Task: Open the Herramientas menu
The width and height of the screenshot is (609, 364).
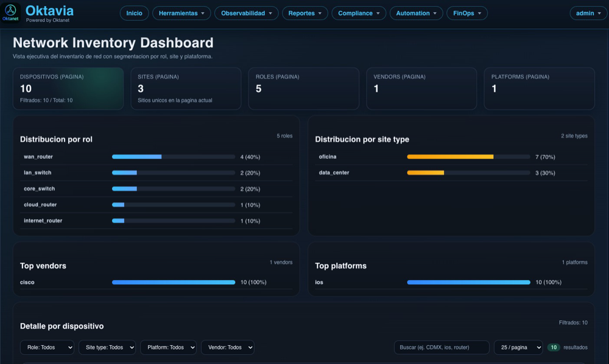Action: (181, 13)
